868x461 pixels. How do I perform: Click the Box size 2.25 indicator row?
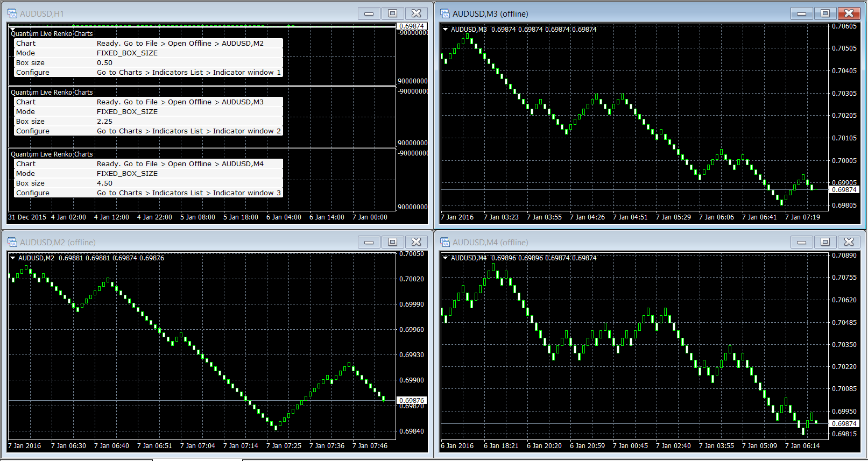148,122
